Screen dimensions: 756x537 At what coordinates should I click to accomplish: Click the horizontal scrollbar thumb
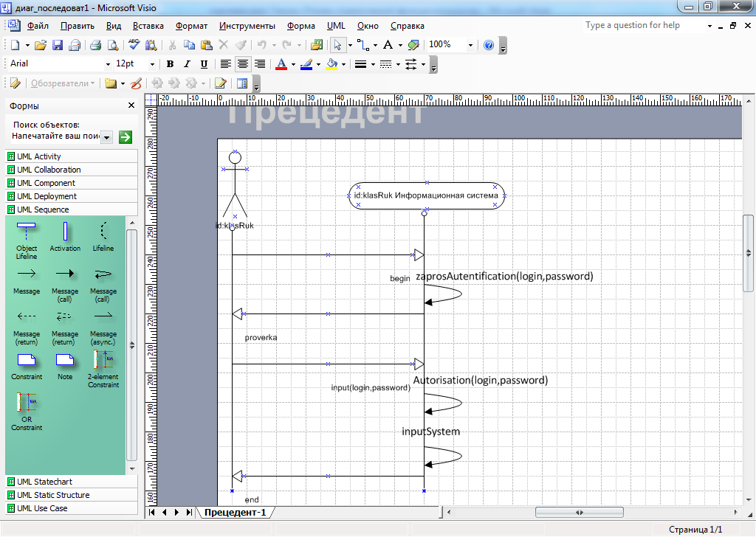579,513
